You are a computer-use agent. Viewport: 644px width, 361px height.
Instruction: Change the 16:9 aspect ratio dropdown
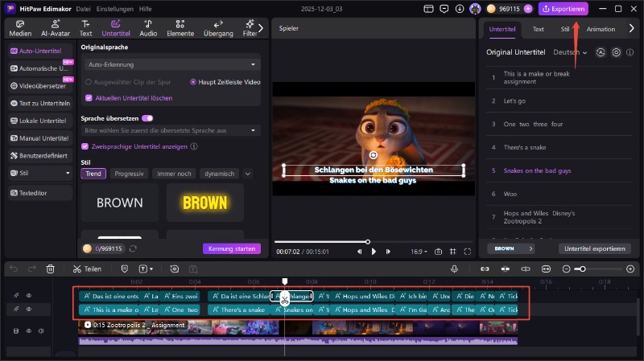tap(419, 252)
